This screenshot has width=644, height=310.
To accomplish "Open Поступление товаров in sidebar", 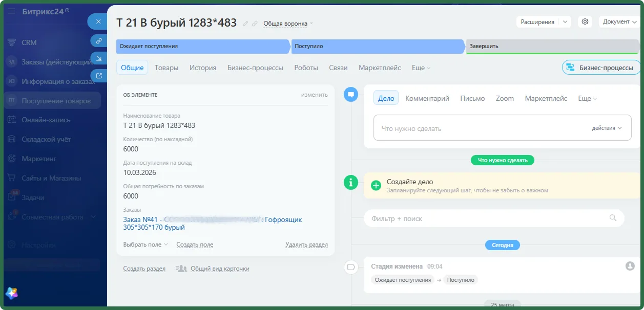I will 52,101.
